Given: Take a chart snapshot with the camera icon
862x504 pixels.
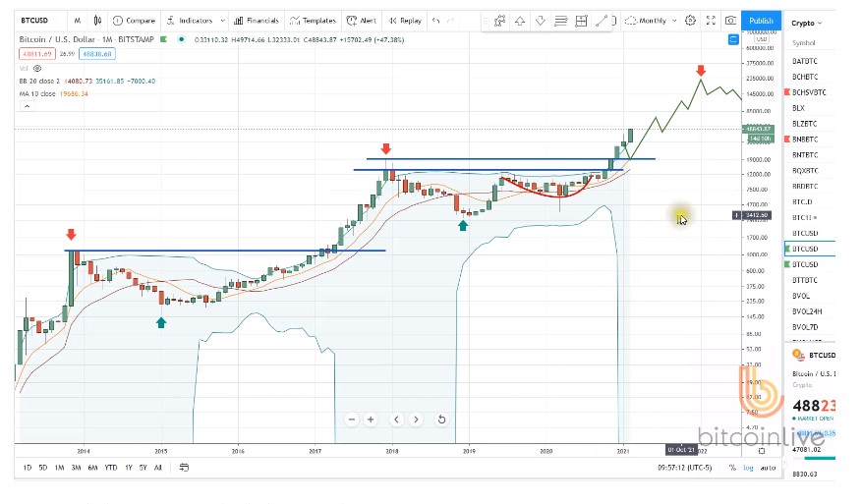Looking at the screenshot, I should (730, 21).
